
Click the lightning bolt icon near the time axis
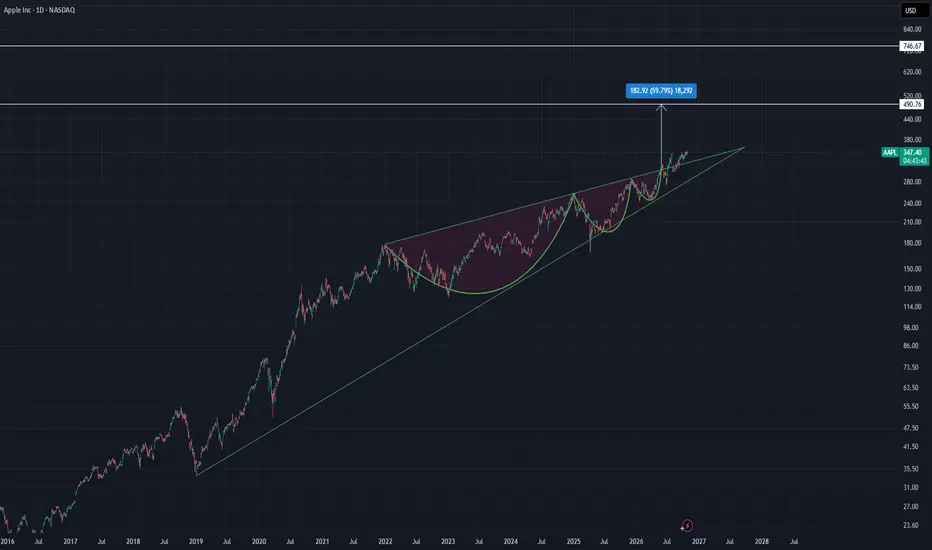687,526
